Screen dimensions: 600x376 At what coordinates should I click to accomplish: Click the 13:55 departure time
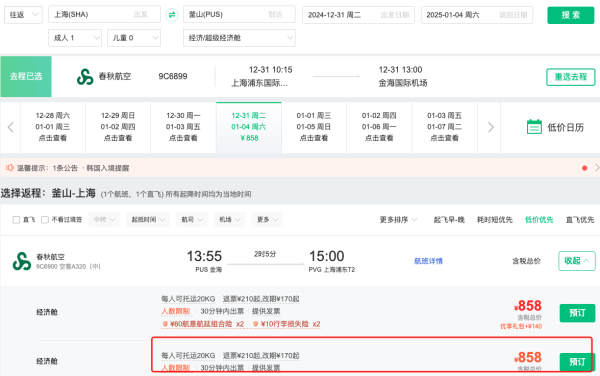pos(204,256)
